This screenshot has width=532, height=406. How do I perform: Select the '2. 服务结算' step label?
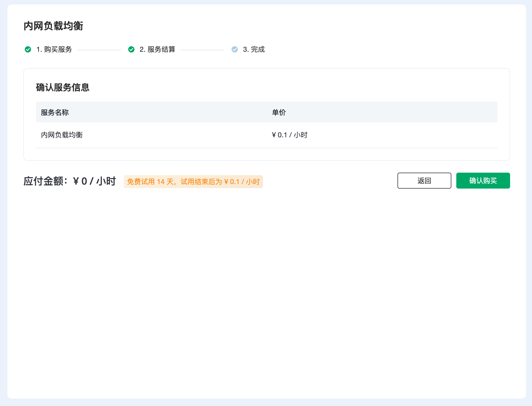pyautogui.click(x=157, y=50)
